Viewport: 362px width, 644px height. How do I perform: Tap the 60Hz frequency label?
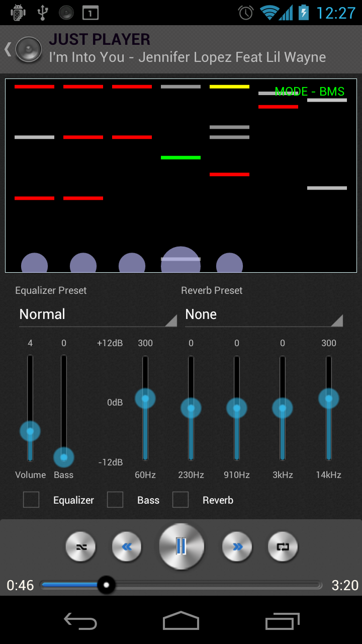(145, 475)
